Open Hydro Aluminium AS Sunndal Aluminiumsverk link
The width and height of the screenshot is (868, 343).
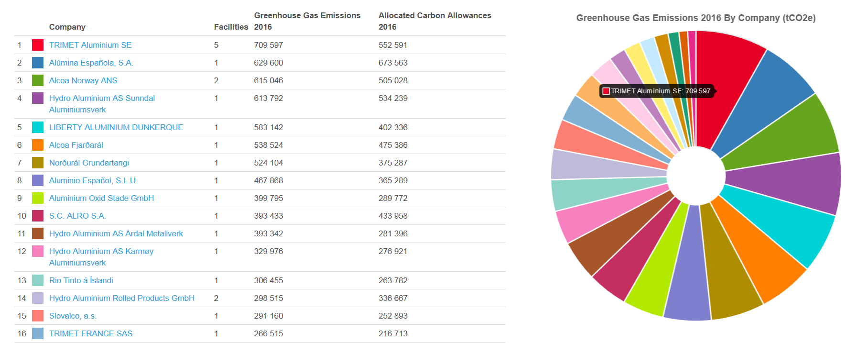pyautogui.click(x=102, y=104)
